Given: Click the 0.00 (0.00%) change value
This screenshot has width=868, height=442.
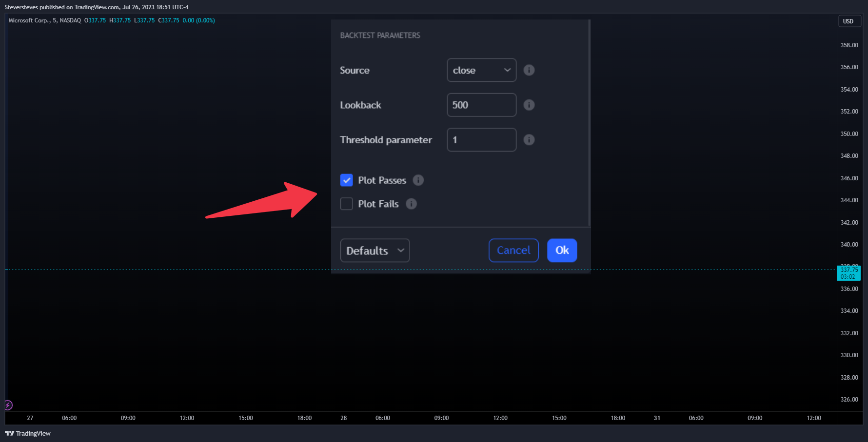Looking at the screenshot, I should 199,20.
